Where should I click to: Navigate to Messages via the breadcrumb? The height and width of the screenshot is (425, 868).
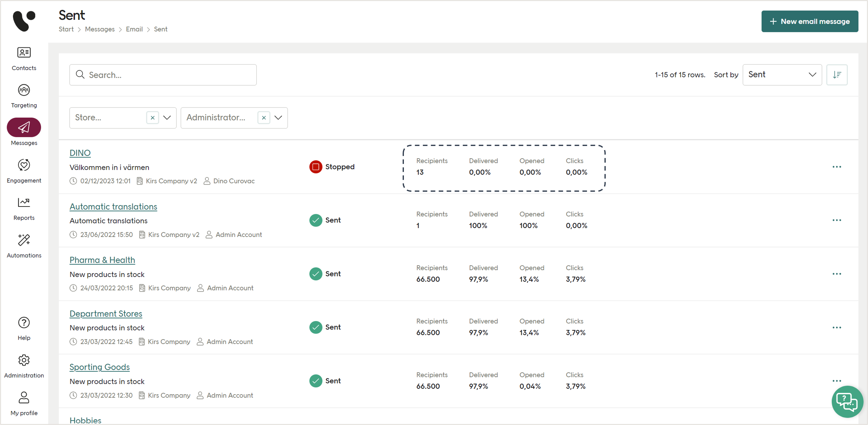(100, 29)
